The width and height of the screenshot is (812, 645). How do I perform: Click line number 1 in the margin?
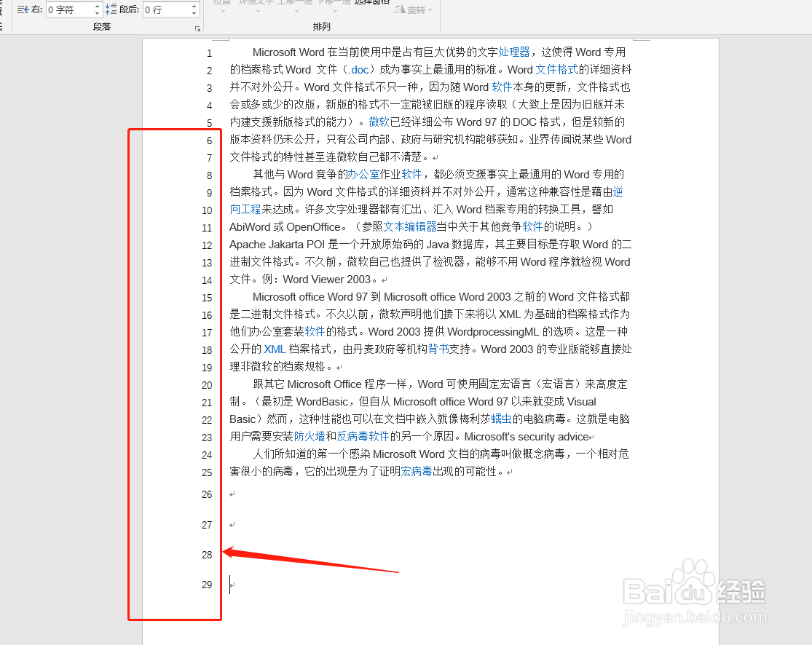click(209, 53)
